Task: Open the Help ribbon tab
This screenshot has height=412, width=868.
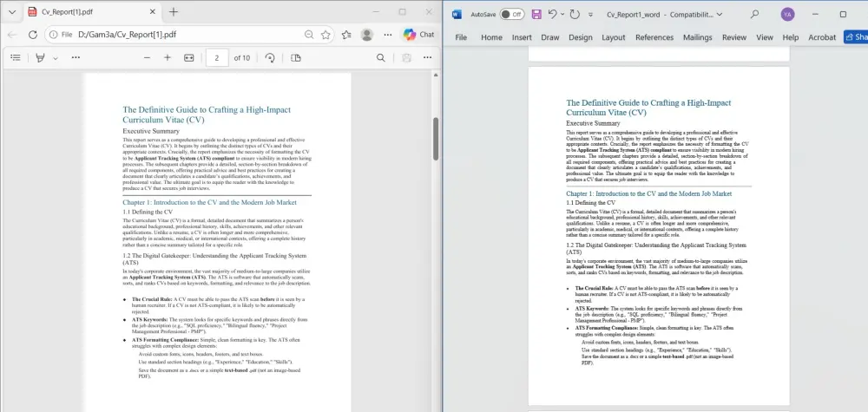Action: [791, 37]
